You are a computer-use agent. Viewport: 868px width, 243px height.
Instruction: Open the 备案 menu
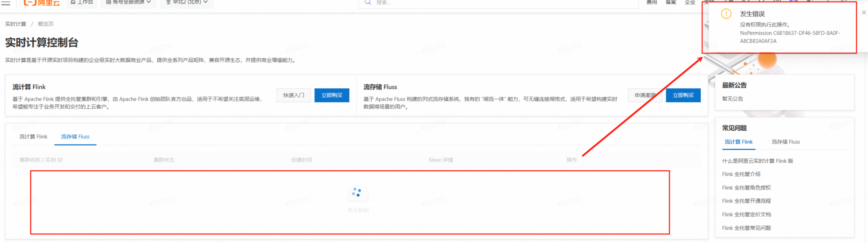click(671, 2)
